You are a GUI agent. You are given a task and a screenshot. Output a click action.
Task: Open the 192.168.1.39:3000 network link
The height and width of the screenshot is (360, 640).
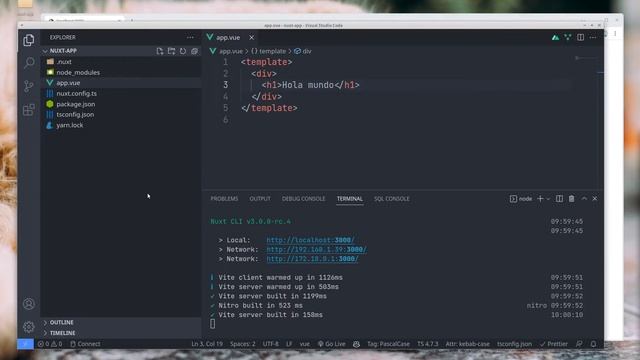[316, 249]
